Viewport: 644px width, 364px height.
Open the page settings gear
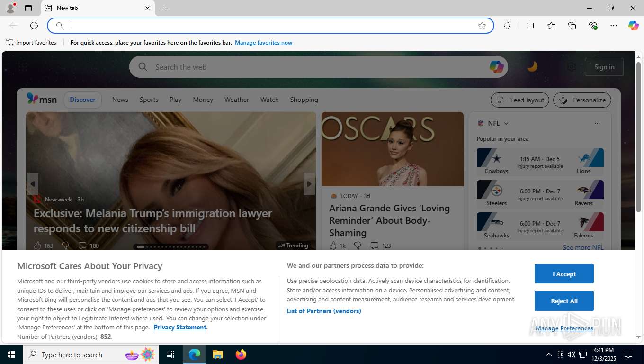point(572,67)
